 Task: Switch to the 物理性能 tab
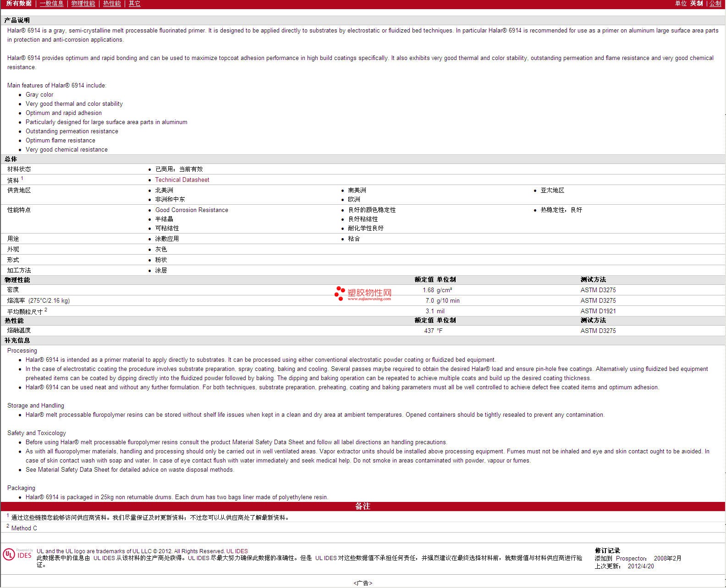pyautogui.click(x=83, y=4)
